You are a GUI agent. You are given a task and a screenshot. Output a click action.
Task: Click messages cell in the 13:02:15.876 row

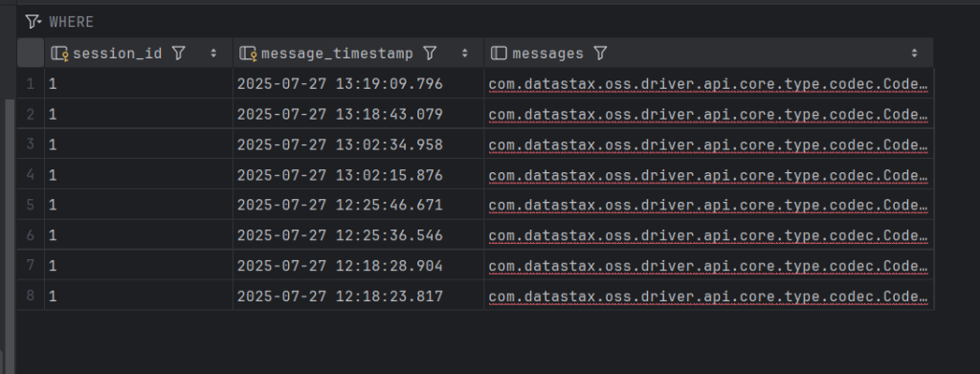tap(709, 175)
